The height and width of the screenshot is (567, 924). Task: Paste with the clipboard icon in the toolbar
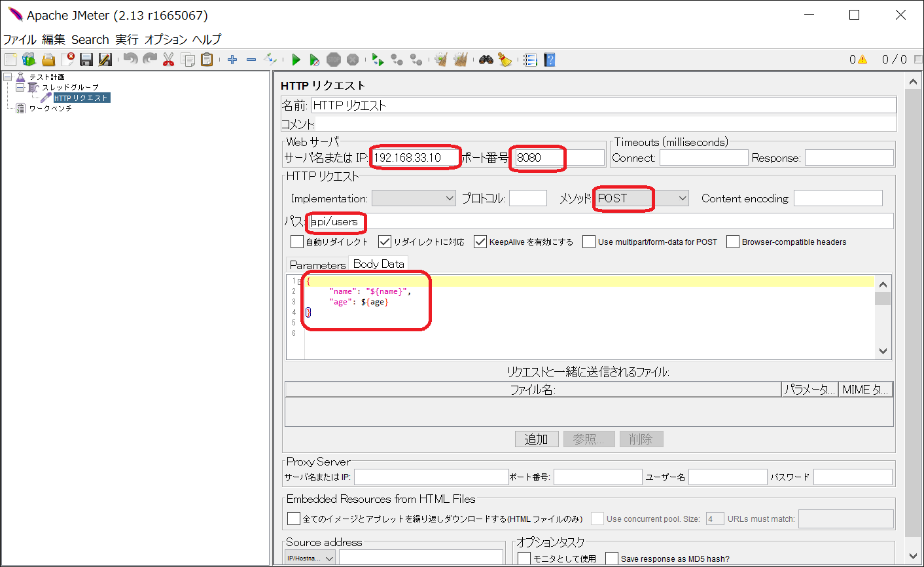coord(207,60)
